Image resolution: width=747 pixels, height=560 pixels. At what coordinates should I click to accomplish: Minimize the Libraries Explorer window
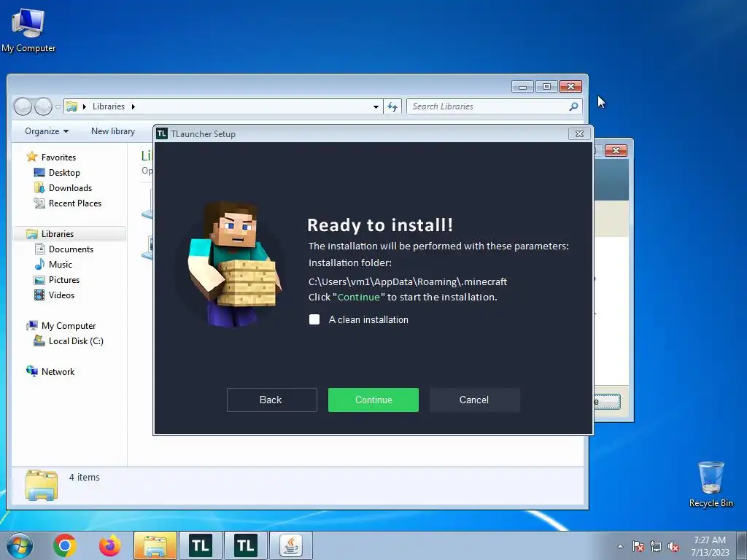[x=522, y=87]
